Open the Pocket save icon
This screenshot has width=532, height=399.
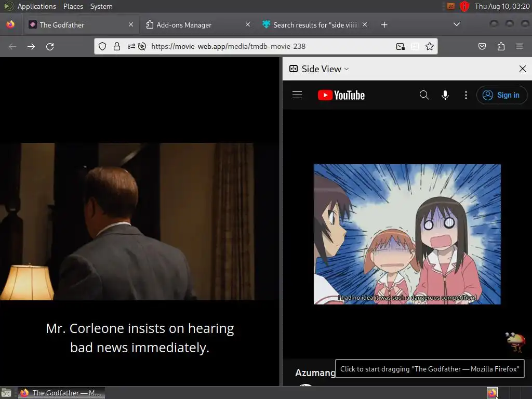pos(482,46)
